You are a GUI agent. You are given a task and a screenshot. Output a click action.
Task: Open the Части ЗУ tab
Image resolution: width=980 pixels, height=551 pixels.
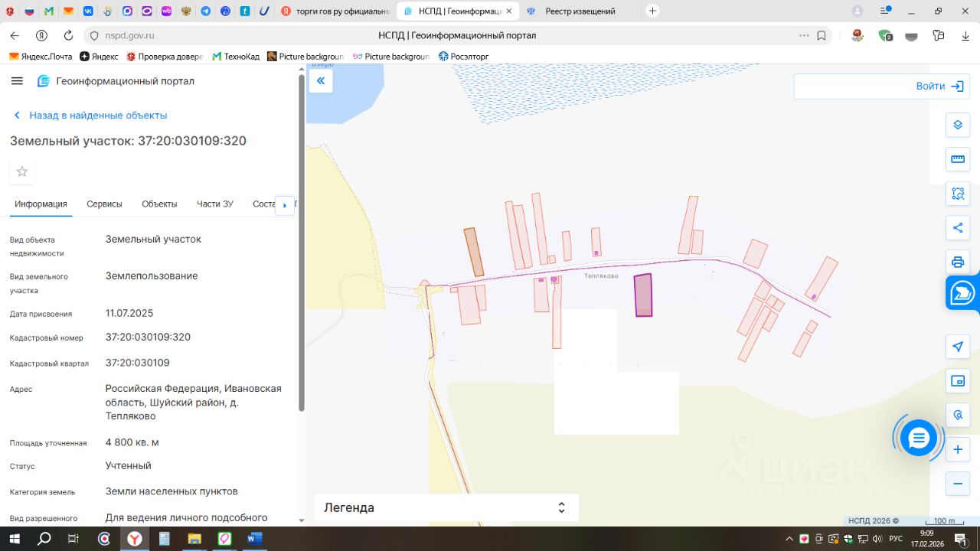(x=215, y=204)
